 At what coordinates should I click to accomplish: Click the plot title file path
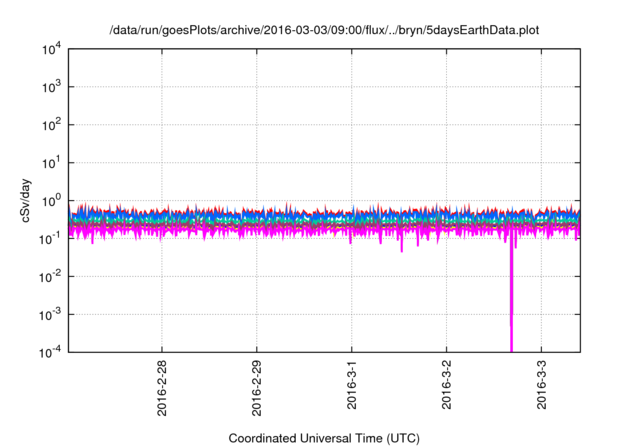pyautogui.click(x=324, y=30)
